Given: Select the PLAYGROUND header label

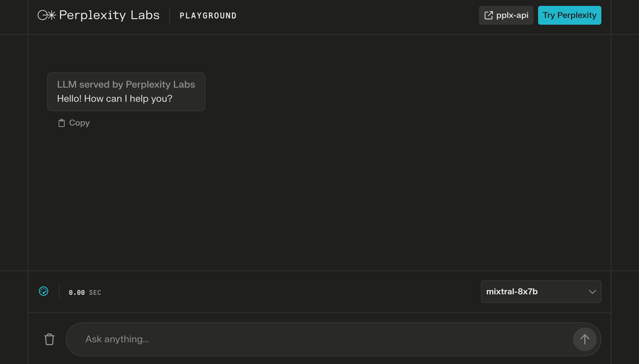Looking at the screenshot, I should 208,15.
